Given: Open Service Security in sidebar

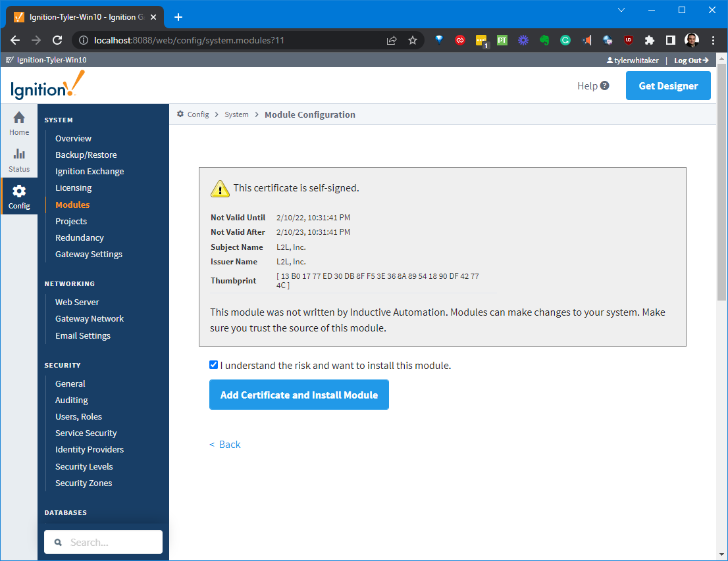Looking at the screenshot, I should pyautogui.click(x=86, y=433).
